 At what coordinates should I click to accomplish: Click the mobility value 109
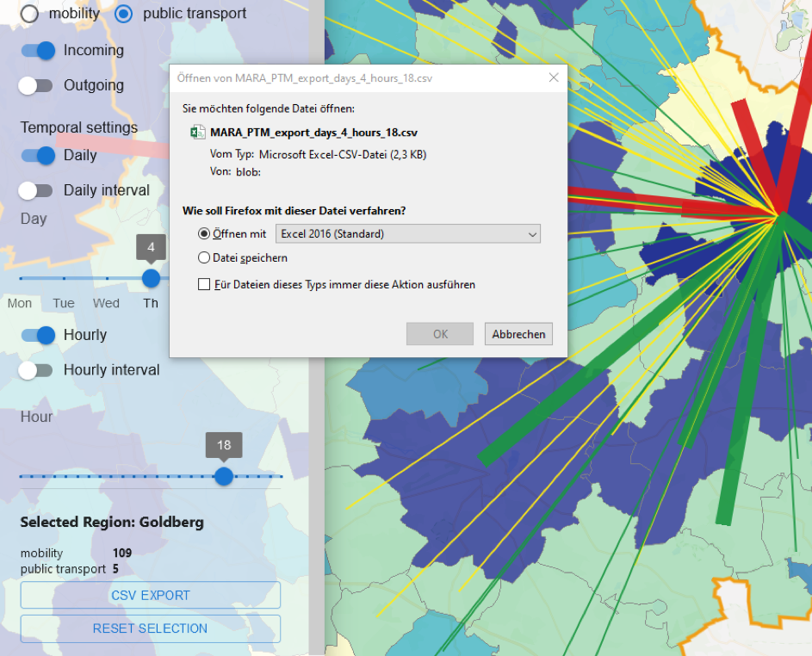tap(122, 553)
